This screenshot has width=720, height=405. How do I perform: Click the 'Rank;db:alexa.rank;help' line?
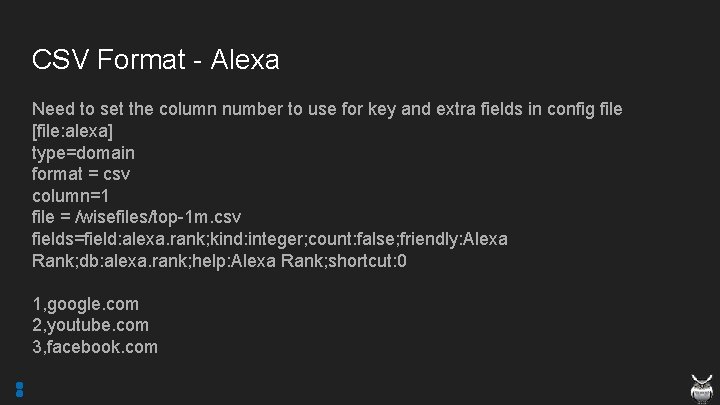[219, 261]
